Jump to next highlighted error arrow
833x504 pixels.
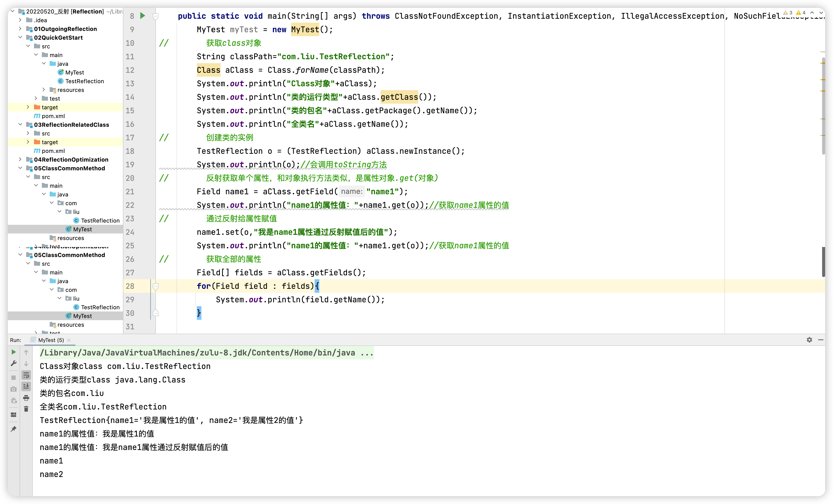821,13
